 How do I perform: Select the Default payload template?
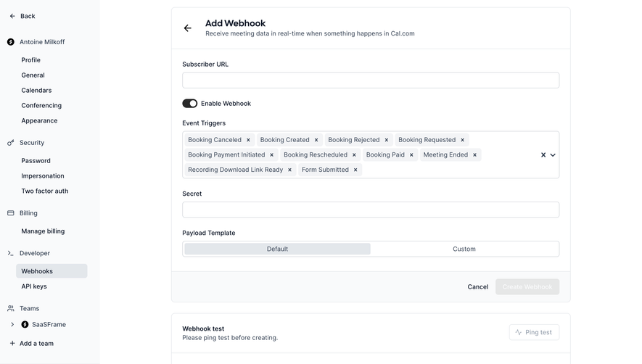click(x=278, y=249)
